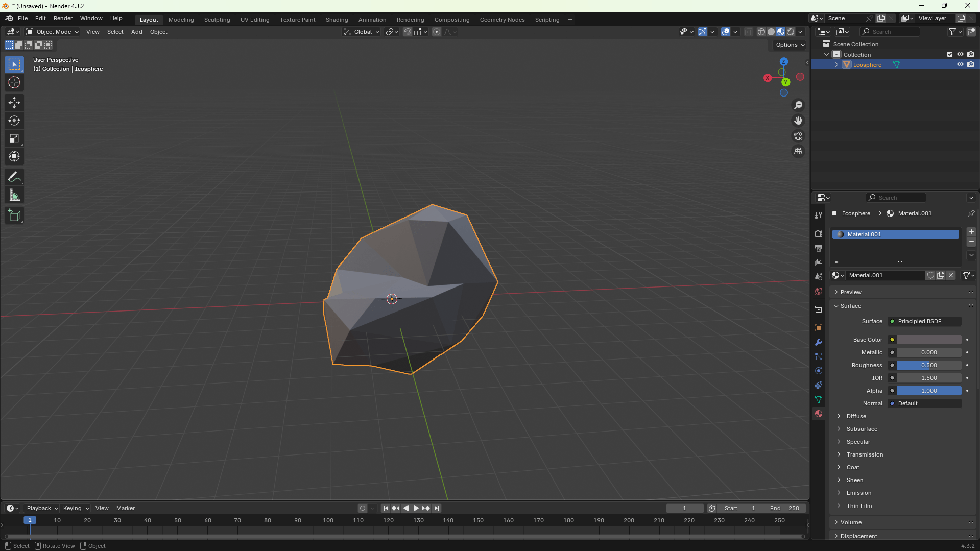Expand the Volume panel
This screenshot has height=551, width=980.
(x=851, y=522)
